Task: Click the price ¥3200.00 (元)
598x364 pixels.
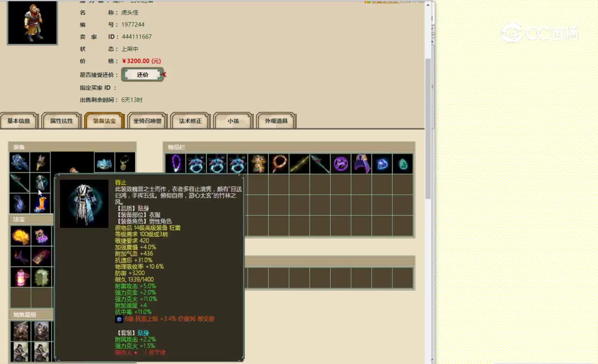Action: [141, 61]
